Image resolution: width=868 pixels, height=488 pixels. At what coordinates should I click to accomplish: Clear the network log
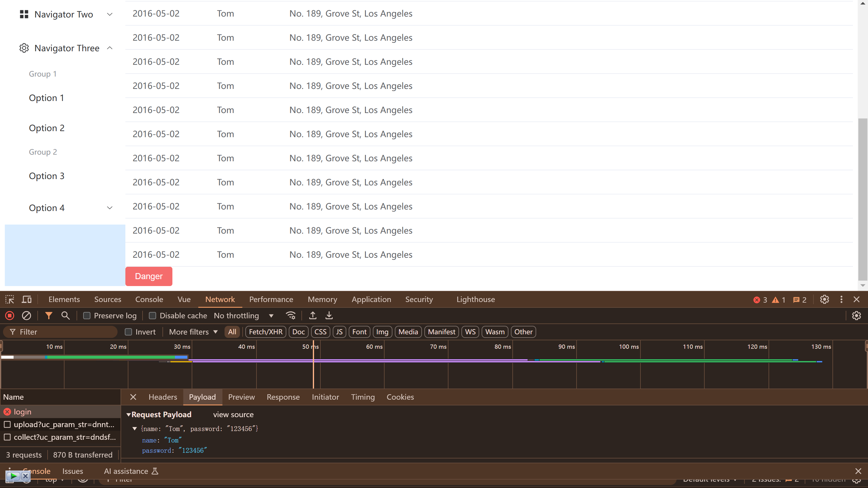26,316
